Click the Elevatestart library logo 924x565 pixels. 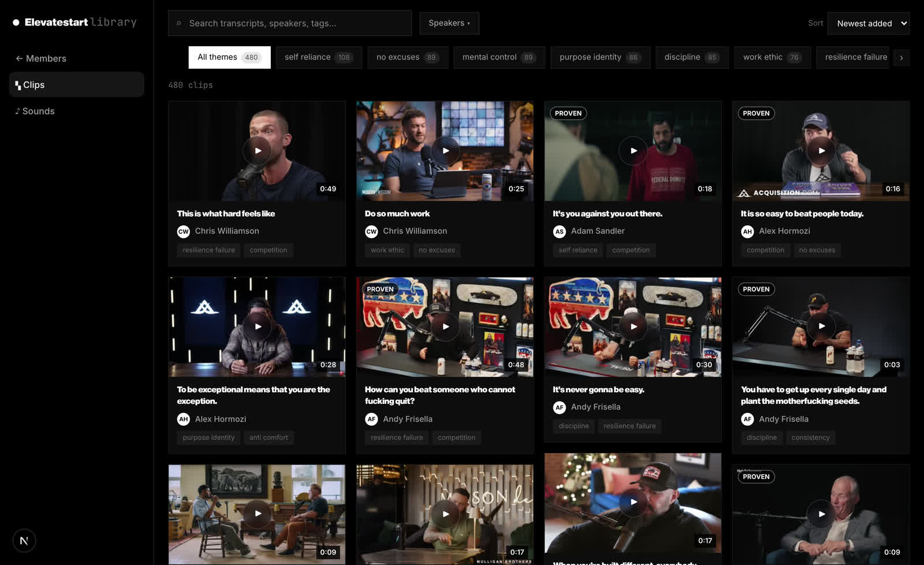(75, 22)
